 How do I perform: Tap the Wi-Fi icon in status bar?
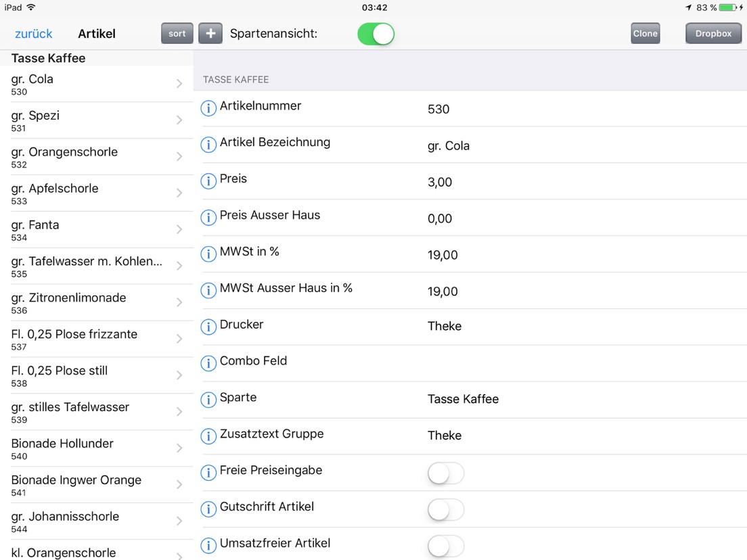coord(31,7)
